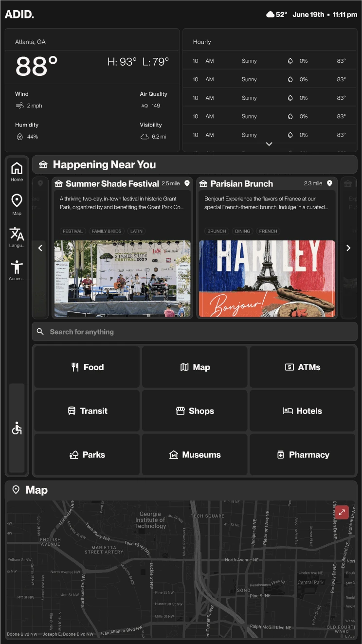Click the wind icon beside 2 mph
This screenshot has width=362, height=644.
click(20, 106)
